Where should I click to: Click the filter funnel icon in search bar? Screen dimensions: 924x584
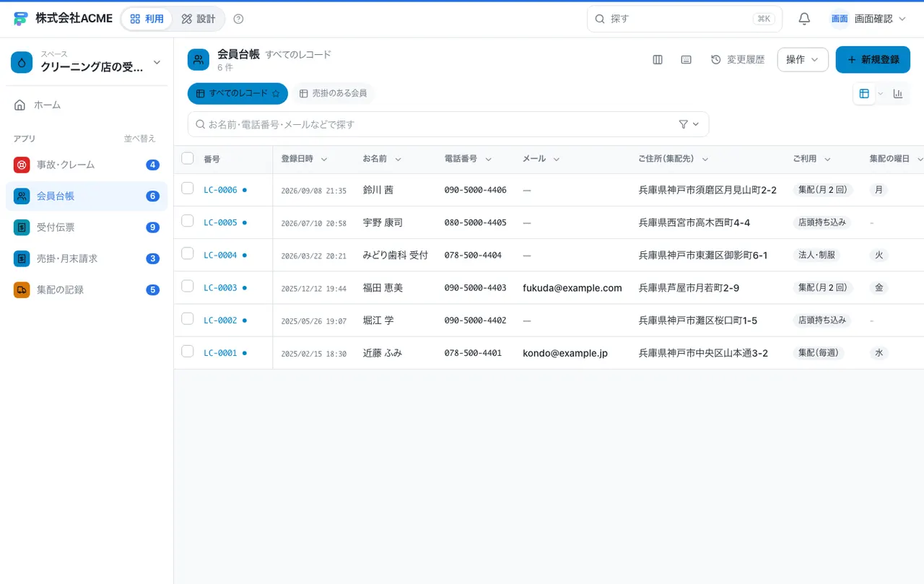click(684, 124)
